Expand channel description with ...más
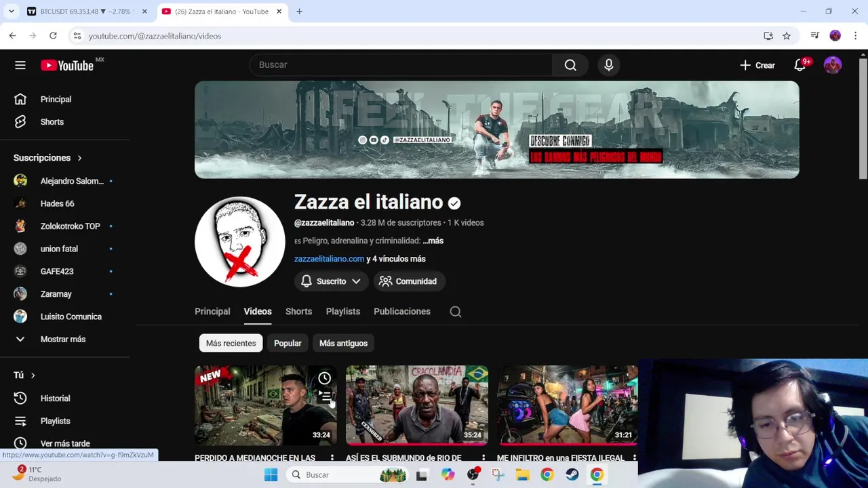Screen dimensions: 868x488 [x=433, y=241]
